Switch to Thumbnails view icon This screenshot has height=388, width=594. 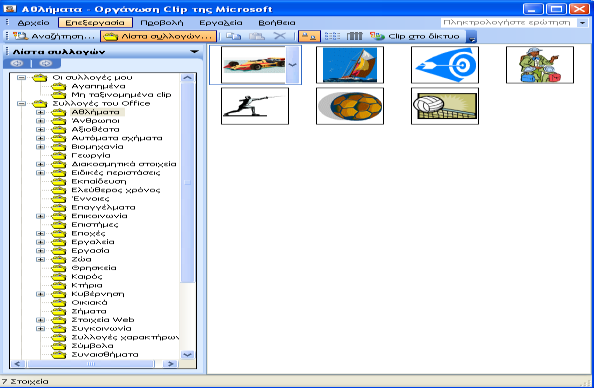coord(310,36)
